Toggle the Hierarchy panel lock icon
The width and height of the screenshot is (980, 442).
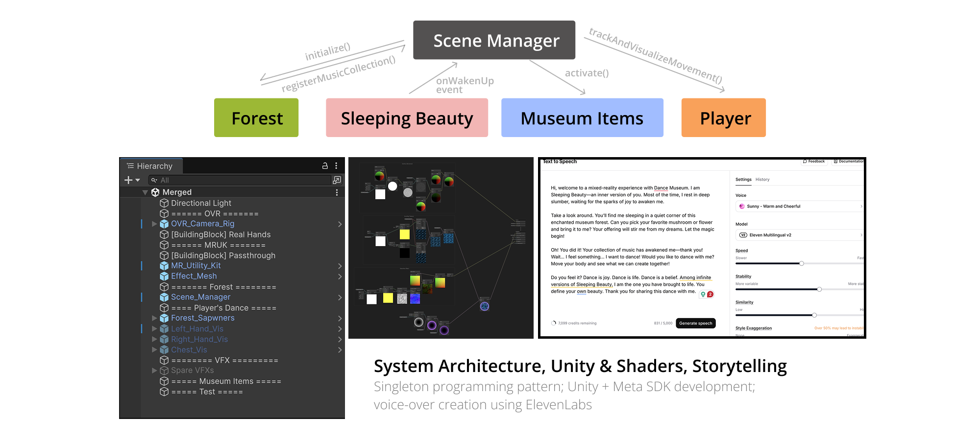(325, 166)
